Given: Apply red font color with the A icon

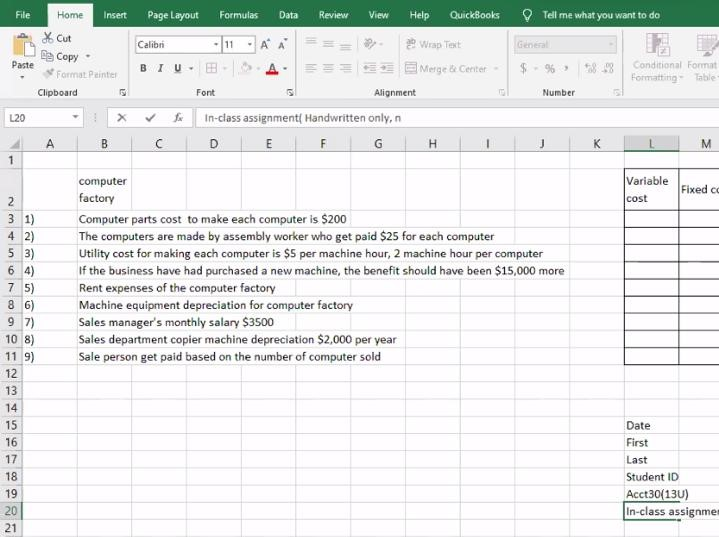Looking at the screenshot, I should click(272, 68).
